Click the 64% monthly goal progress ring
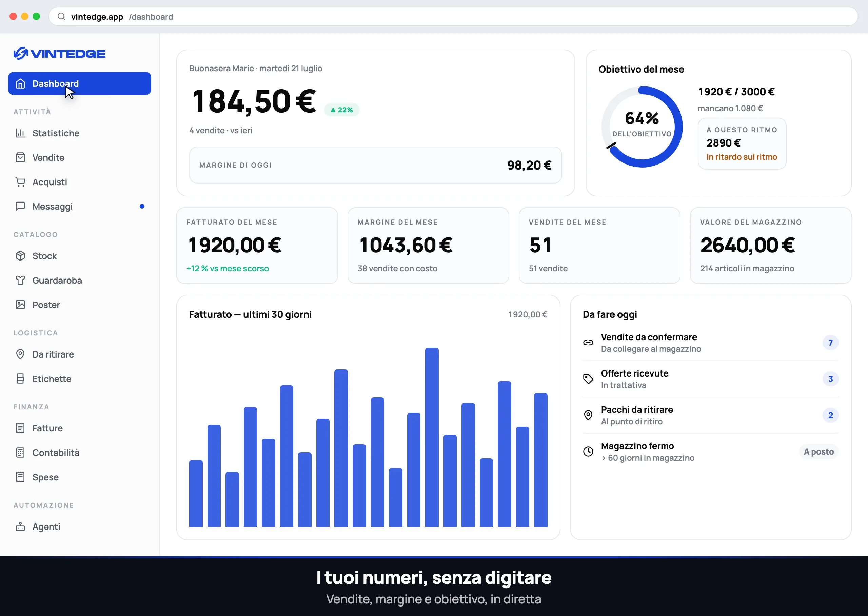 click(x=642, y=127)
